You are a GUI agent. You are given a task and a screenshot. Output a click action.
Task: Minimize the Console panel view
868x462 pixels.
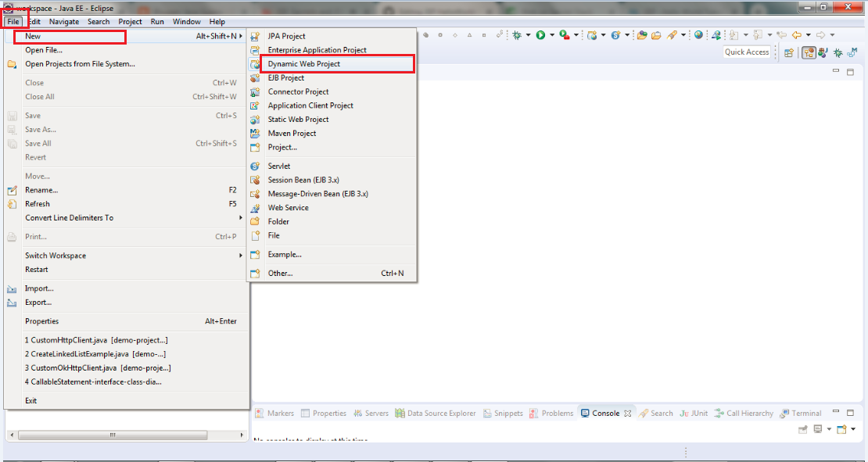(x=836, y=412)
